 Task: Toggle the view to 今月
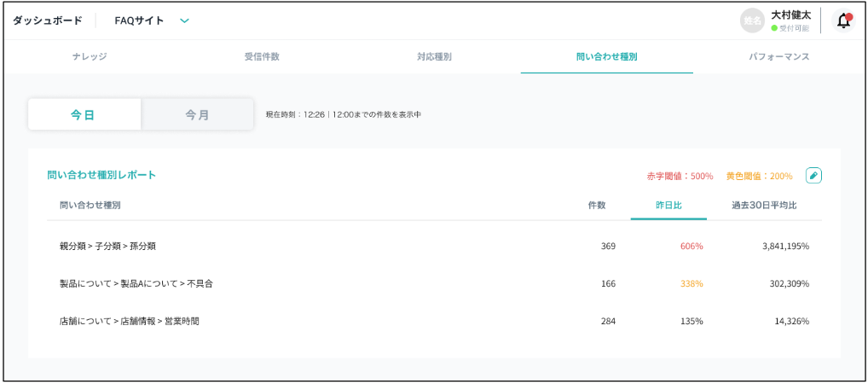(197, 114)
